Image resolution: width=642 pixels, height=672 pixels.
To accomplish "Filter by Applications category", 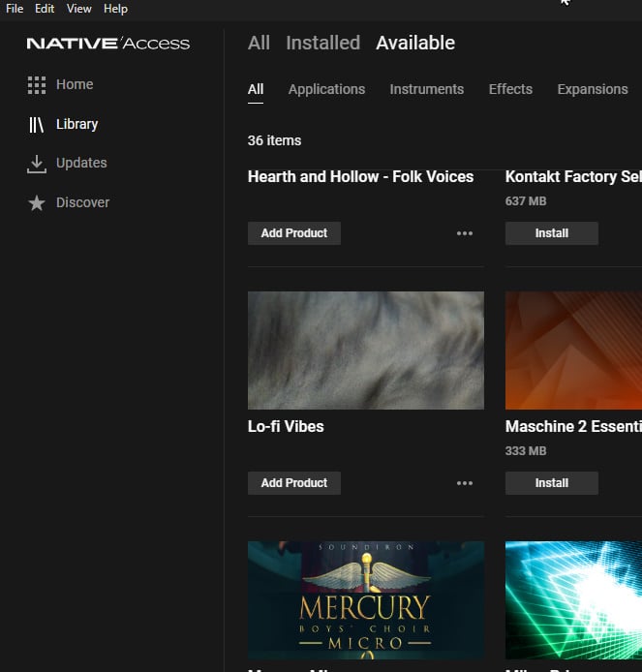I will click(326, 89).
